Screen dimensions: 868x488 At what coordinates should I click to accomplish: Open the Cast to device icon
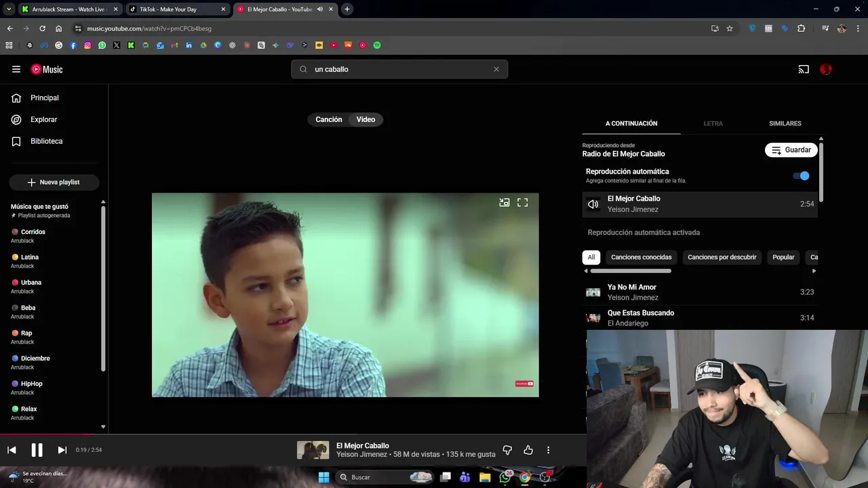804,69
